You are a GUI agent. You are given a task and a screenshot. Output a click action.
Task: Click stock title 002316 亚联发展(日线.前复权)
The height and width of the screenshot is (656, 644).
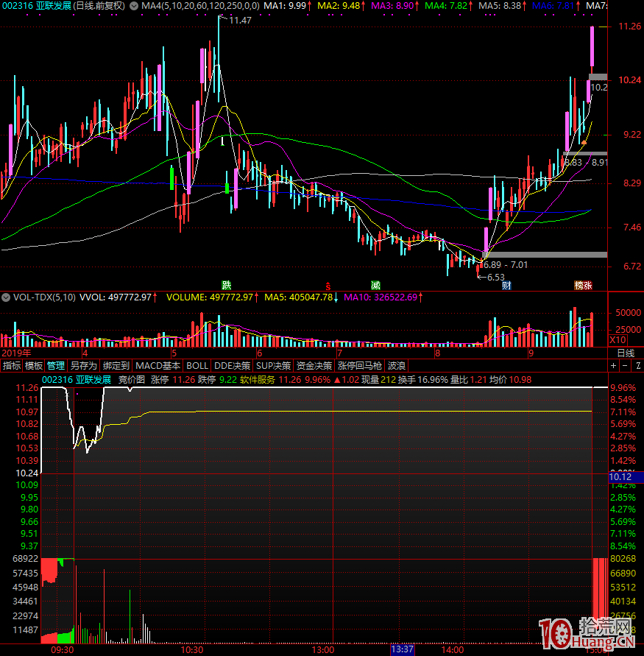click(x=63, y=6)
